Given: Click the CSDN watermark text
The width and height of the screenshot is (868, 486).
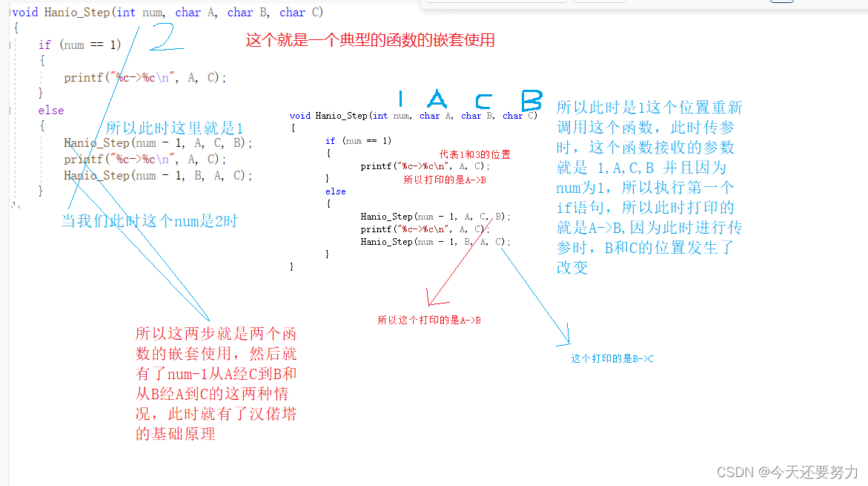Looking at the screenshot, I should click(787, 472).
